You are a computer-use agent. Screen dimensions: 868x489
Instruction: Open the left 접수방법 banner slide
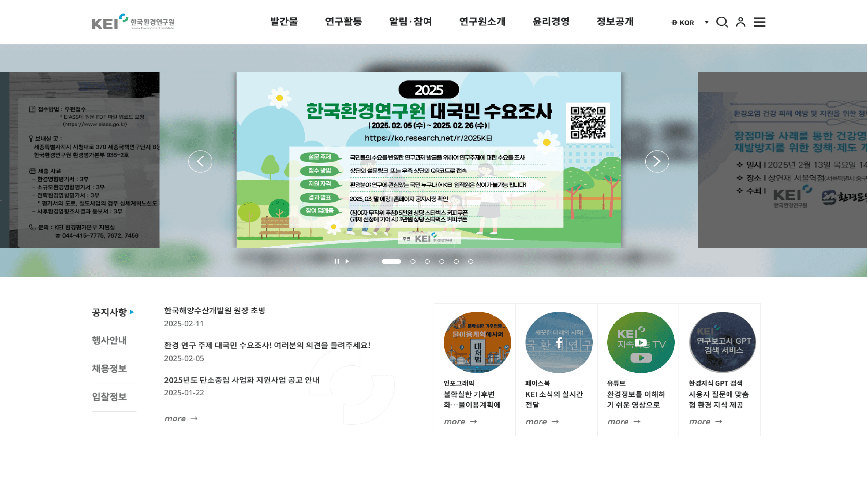click(80, 160)
